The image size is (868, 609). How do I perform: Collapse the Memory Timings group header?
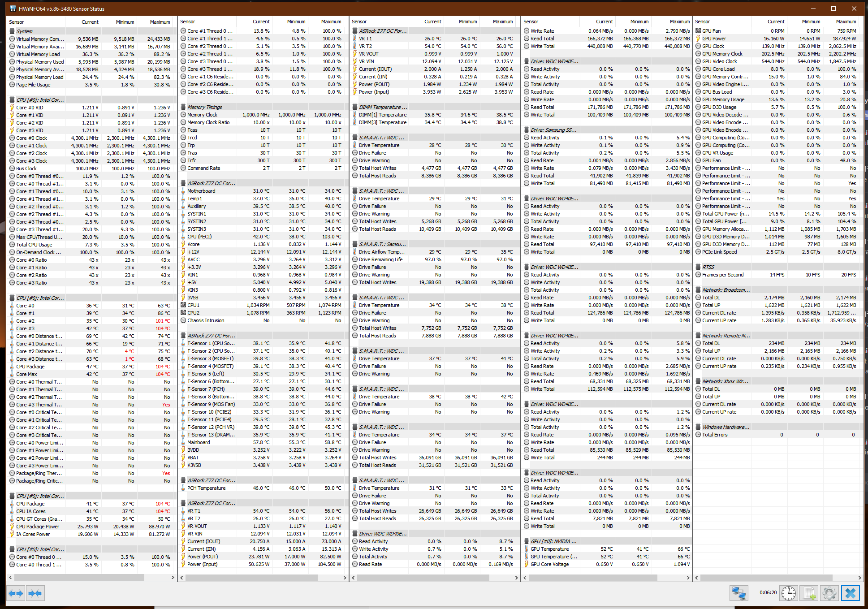[204, 107]
